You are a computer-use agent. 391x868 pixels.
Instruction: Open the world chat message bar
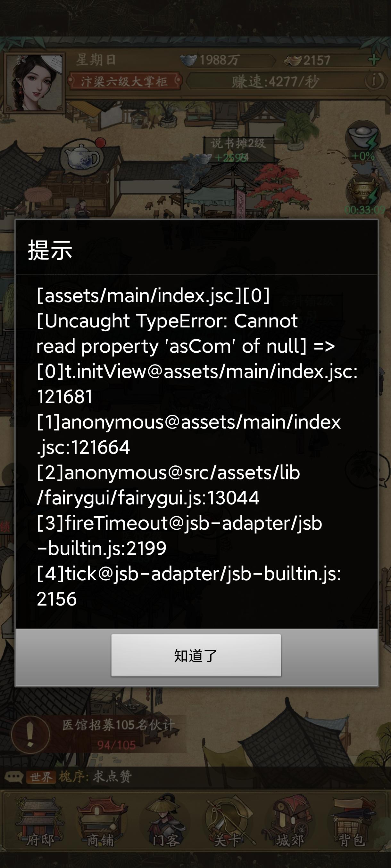point(195,777)
